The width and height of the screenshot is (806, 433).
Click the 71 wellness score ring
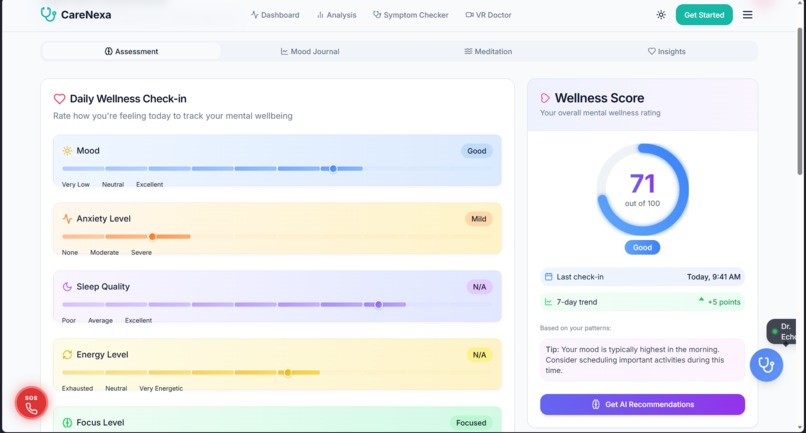tap(642, 190)
